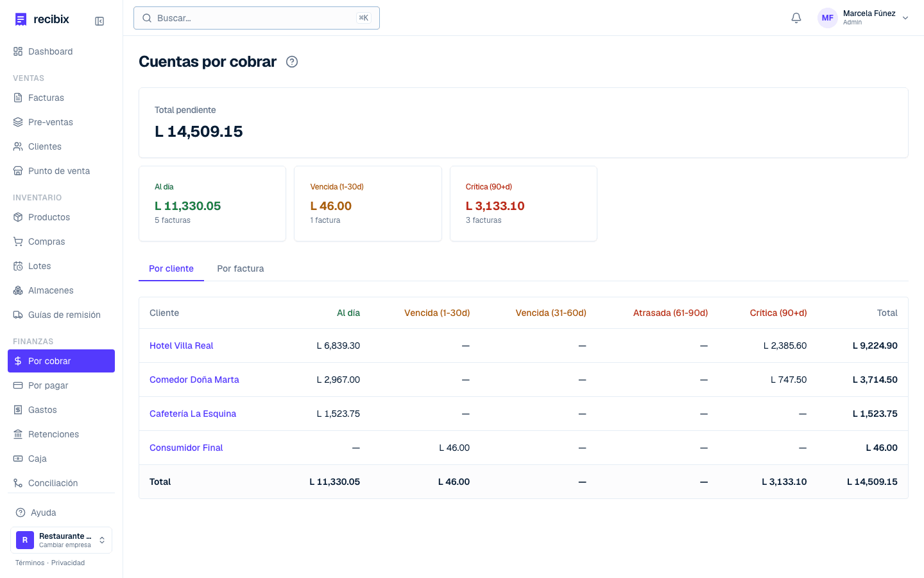
Task: Click the help icon beside Cuentas por cobrar
Action: 292,62
